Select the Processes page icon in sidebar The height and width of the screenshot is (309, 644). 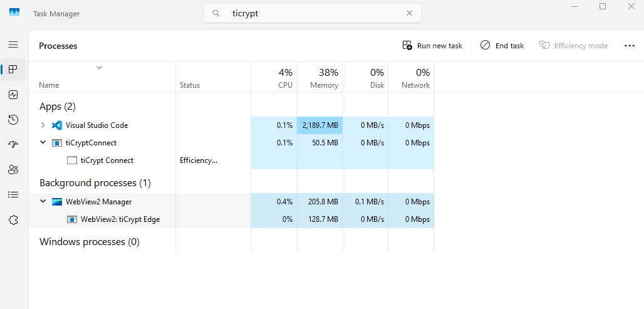tap(13, 70)
